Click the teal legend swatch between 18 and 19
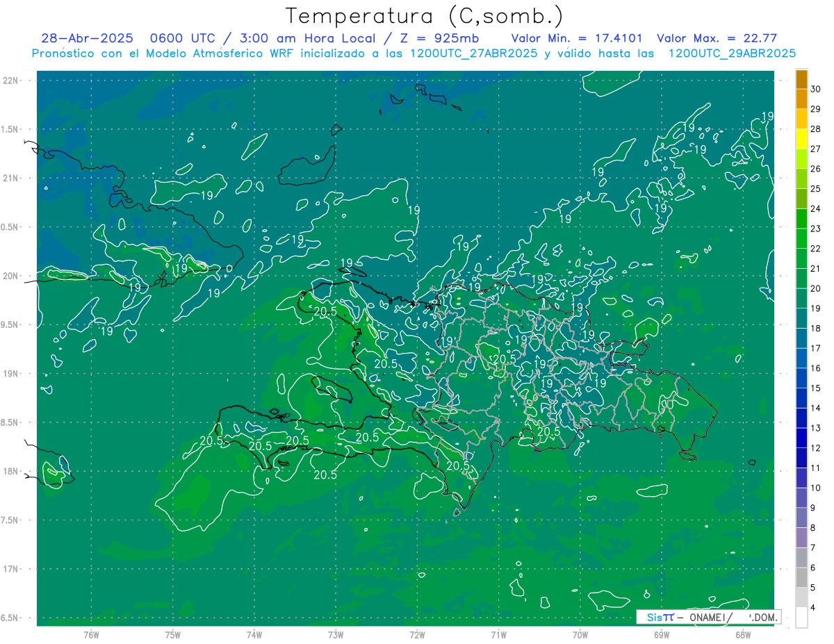This screenshot has height=644, width=834. point(801,318)
